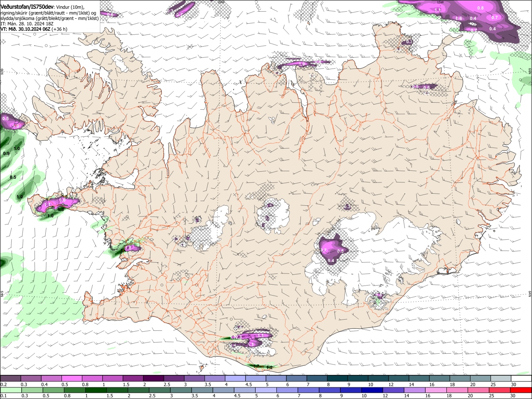Pick the 25 coral red swatch in rain scale
This screenshot has height=399, width=532.
[x=500, y=390]
